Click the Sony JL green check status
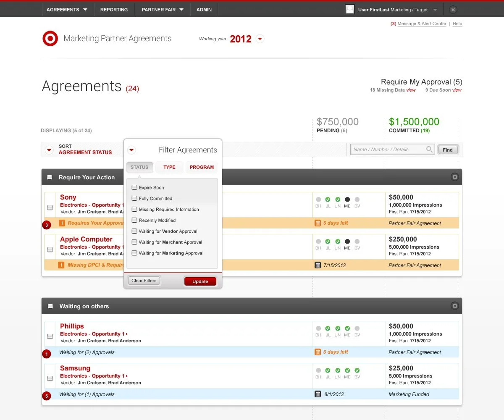 pos(328,199)
